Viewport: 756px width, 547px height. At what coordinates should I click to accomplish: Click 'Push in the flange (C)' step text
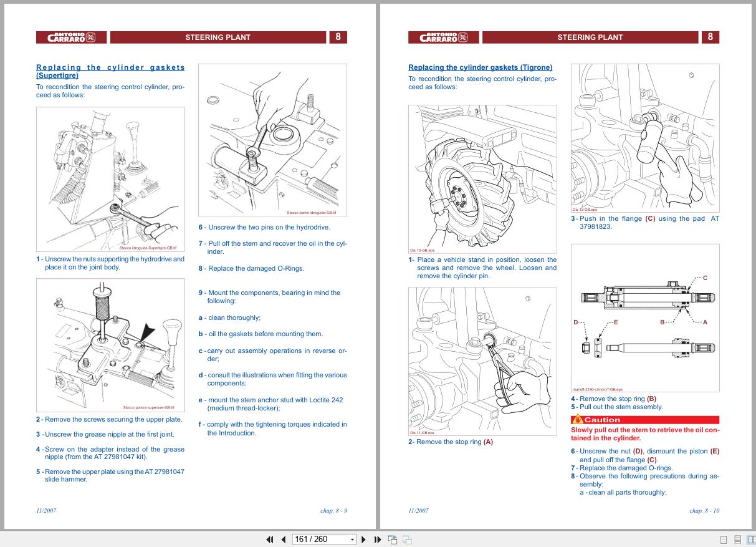click(645, 223)
